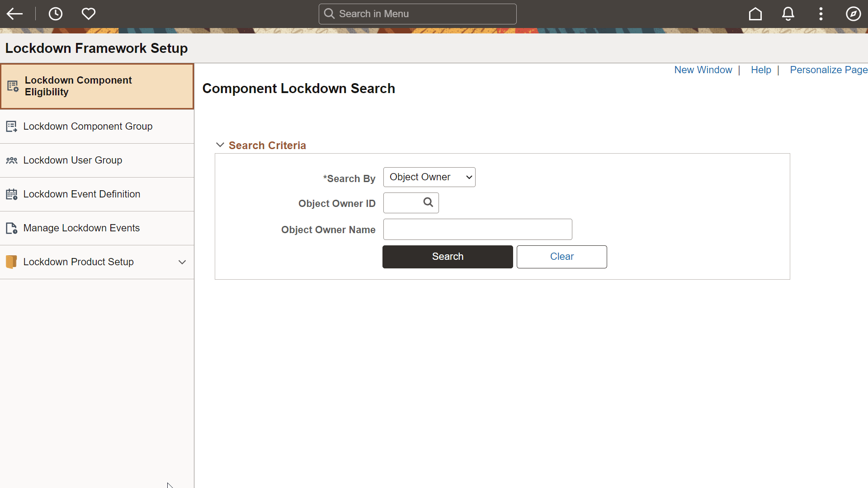Click the Lockdown User Group people icon
Image resolution: width=868 pixels, height=488 pixels.
pos(12,160)
